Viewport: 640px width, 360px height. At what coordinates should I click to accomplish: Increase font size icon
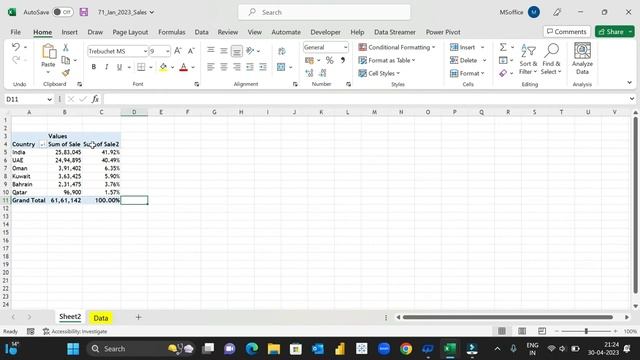(178, 51)
